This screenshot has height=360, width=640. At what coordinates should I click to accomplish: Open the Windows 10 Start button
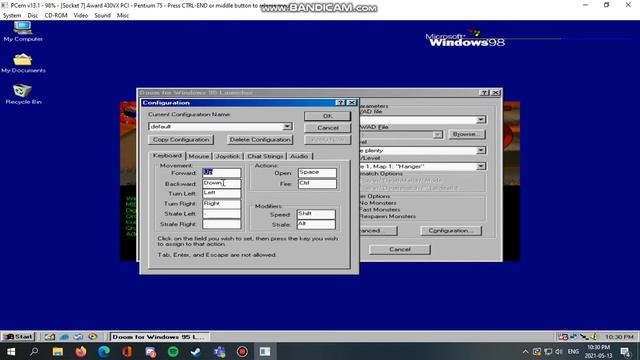(x=11, y=351)
